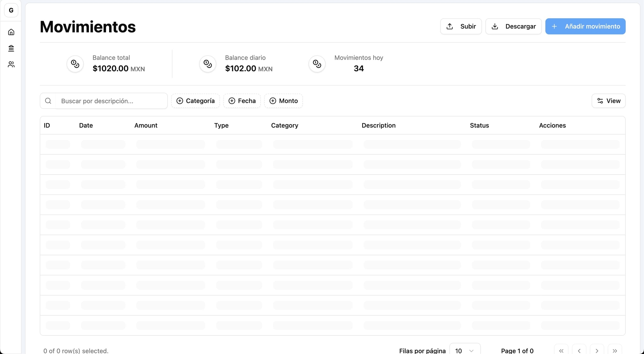Click the coins icon beside Movimientos hoy
Viewport: 644px width, 354px height.
(317, 64)
